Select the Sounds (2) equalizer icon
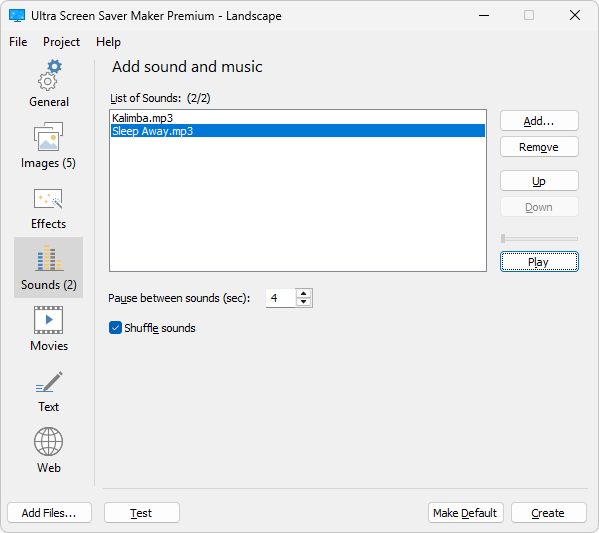 [49, 258]
